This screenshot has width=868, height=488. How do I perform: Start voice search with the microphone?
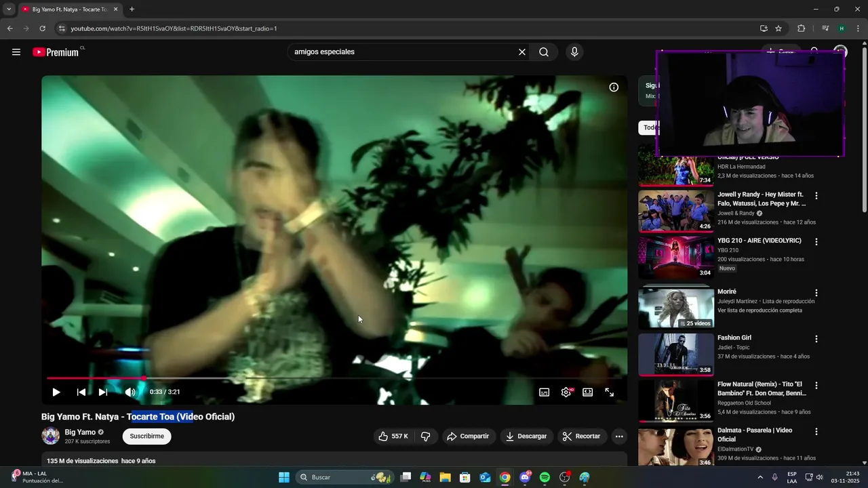574,52
